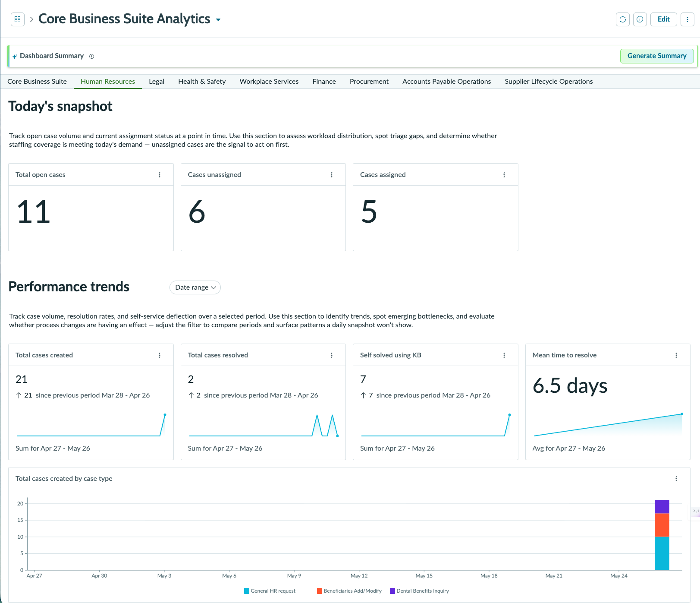700x603 pixels.
Task: Click the orange Beneficiaries bar segment
Action: [662, 525]
